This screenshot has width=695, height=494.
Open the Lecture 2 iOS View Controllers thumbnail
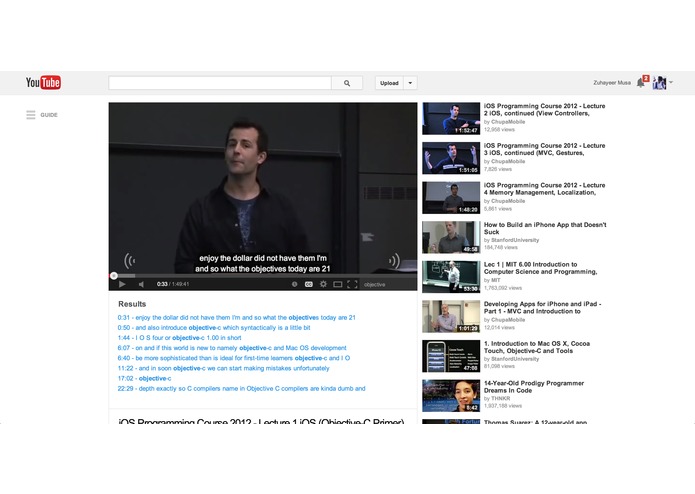pyautogui.click(x=451, y=118)
